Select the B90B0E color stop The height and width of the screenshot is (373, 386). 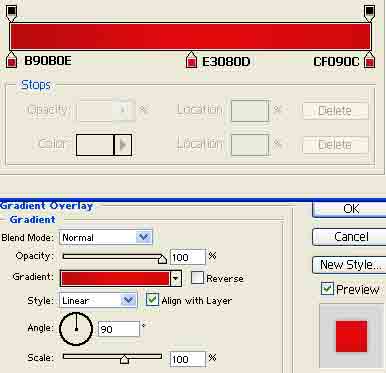(x=12, y=60)
